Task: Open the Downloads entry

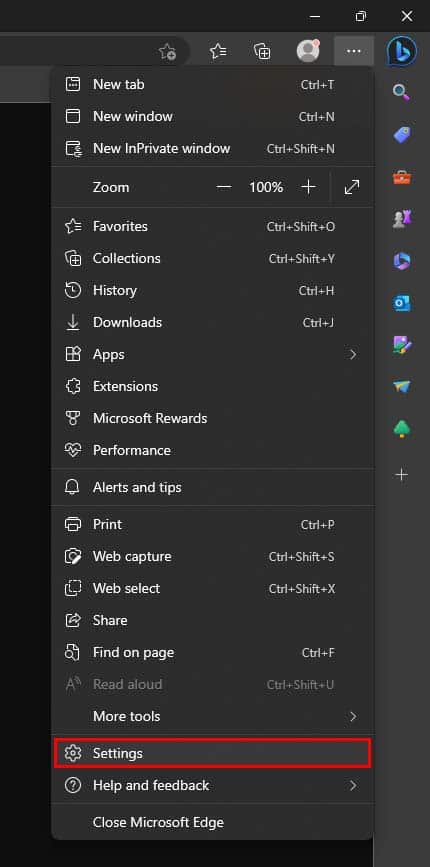Action: point(213,322)
